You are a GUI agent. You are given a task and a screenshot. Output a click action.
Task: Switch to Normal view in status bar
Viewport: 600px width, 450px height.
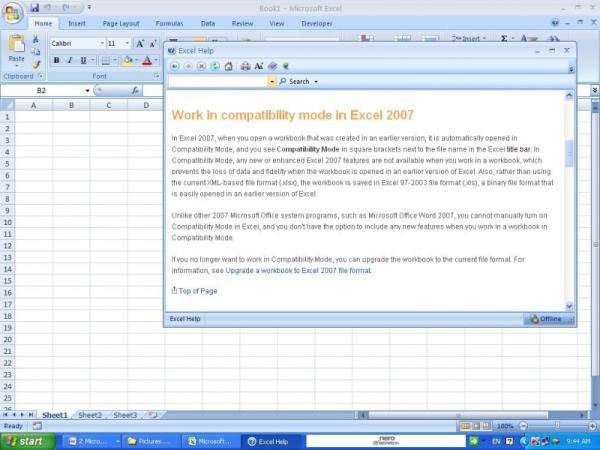click(465, 426)
